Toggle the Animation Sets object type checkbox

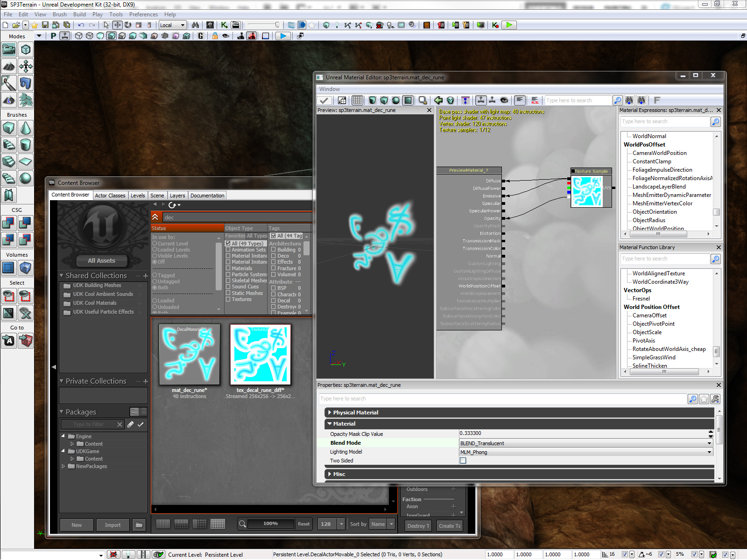click(x=228, y=250)
